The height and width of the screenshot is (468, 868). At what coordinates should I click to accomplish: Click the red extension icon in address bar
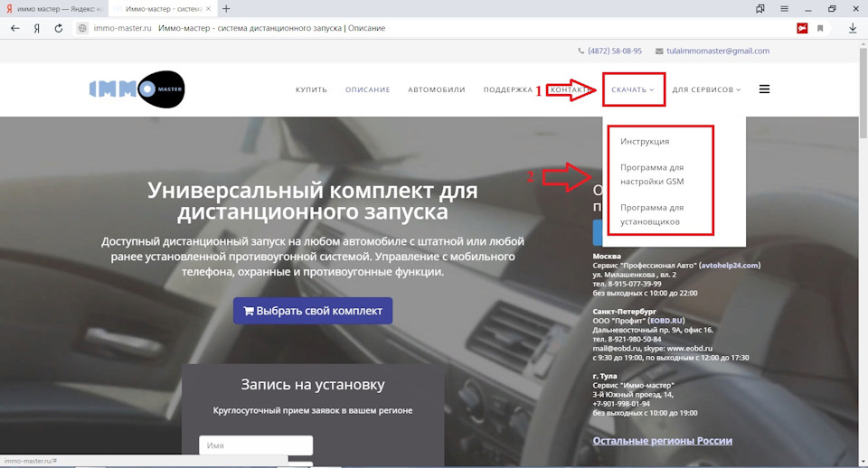(x=802, y=28)
